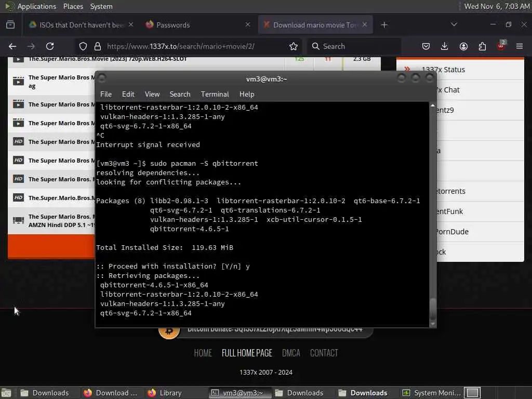Click the 2.3 GB size cell

coord(362,59)
